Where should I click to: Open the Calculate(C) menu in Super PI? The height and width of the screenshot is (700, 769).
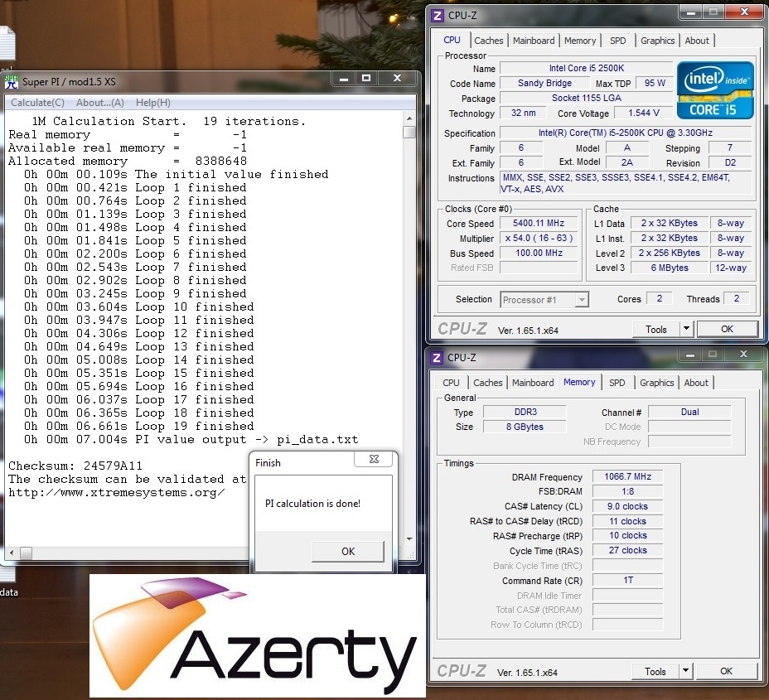tap(37, 103)
